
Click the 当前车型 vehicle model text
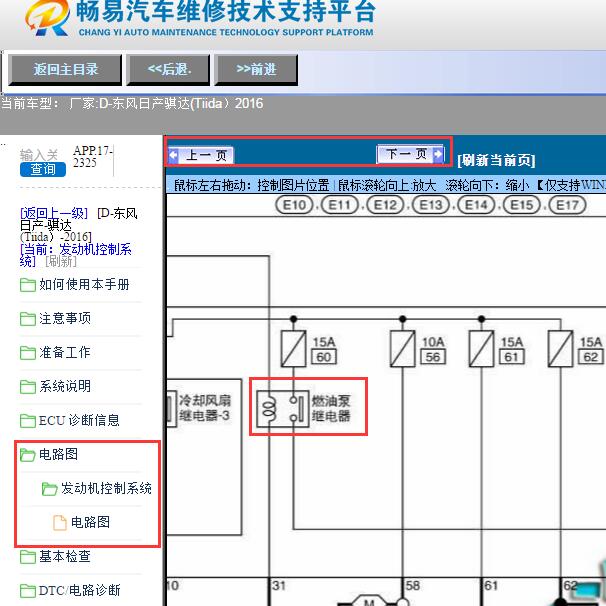tap(132, 104)
